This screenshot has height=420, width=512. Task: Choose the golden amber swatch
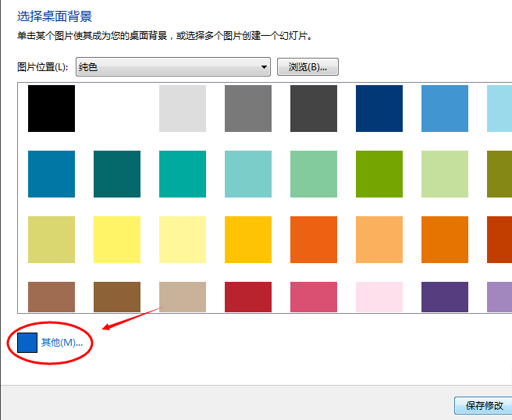coord(248,240)
